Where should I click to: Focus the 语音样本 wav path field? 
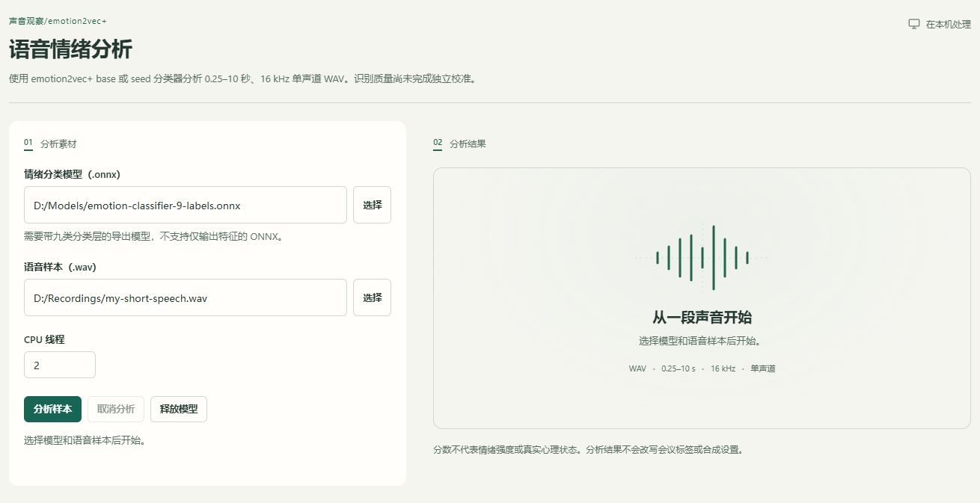click(x=186, y=297)
